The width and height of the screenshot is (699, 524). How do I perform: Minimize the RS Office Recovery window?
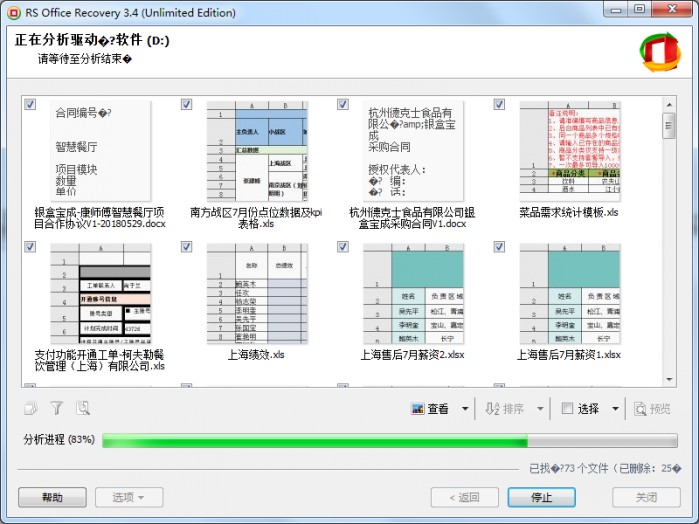click(617, 9)
